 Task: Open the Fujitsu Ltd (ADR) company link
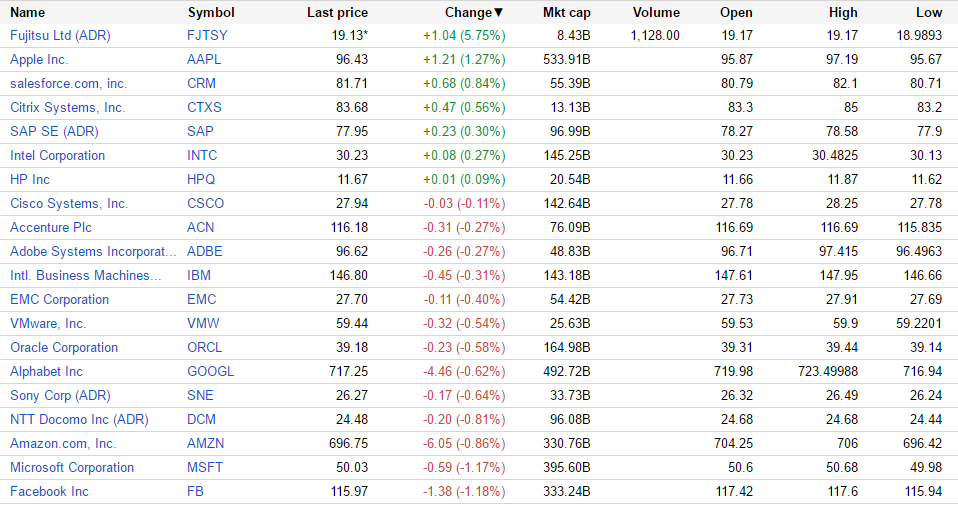(60, 35)
